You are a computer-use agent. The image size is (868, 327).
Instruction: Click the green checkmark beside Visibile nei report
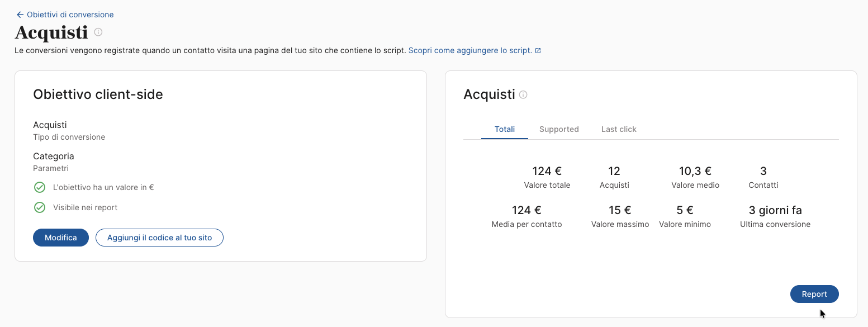(40, 207)
